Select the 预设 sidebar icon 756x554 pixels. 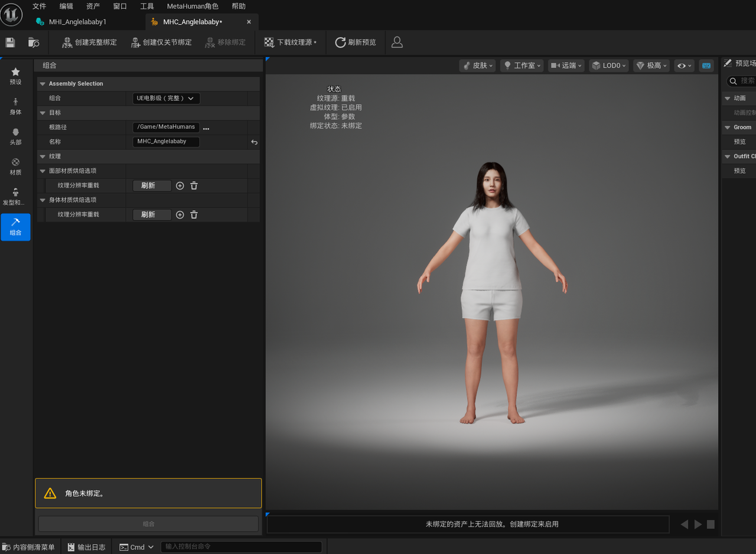click(15, 76)
